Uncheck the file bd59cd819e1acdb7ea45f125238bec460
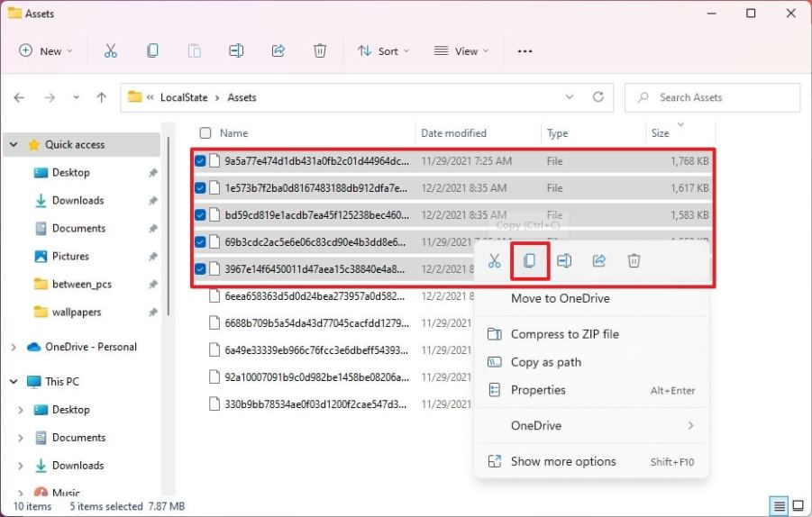812x517 pixels. click(200, 214)
